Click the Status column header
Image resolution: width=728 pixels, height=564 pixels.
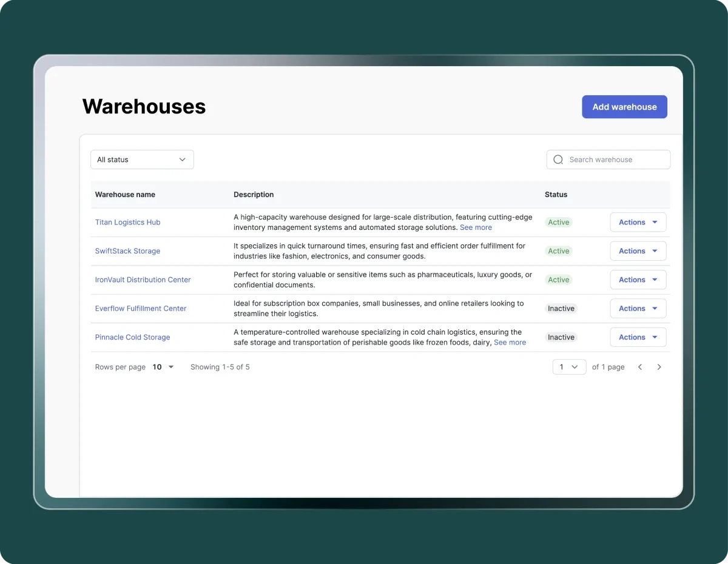556,194
